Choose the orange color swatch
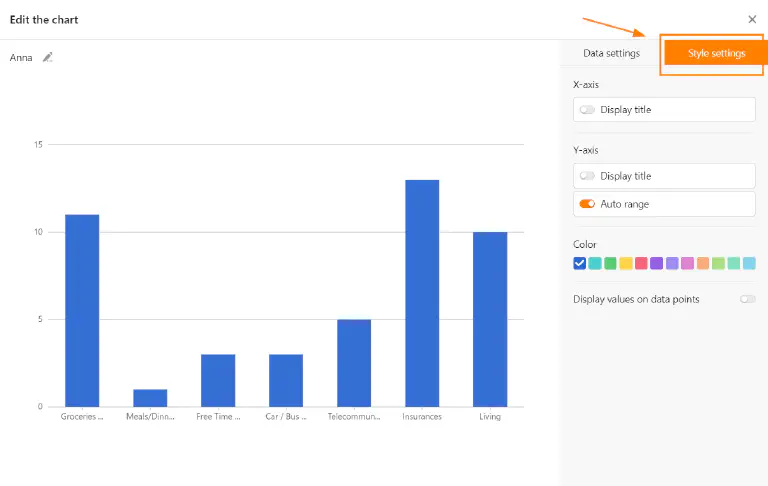 703,263
